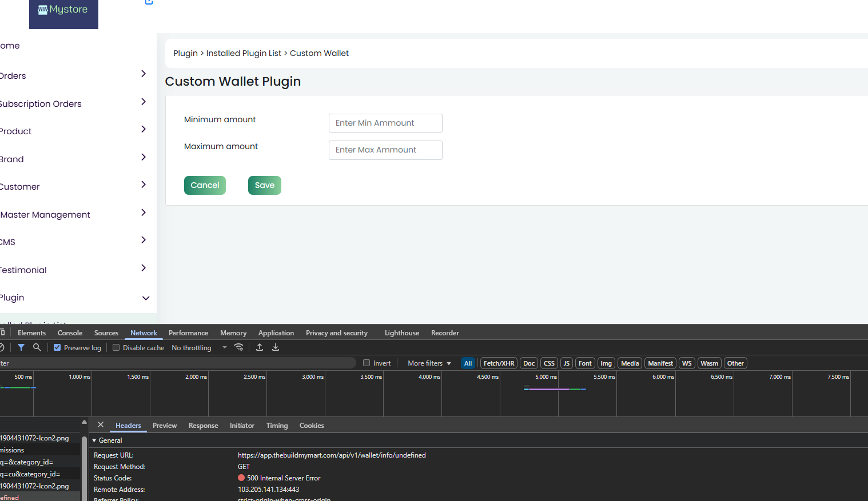This screenshot has width=868, height=501.
Task: Open the Application DevTools tab
Action: click(x=276, y=333)
